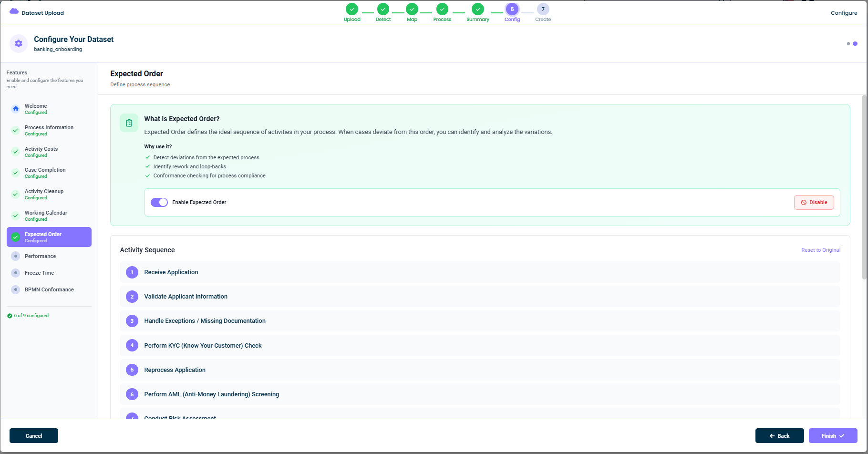Click the Performance dot icon in sidebar

16,256
